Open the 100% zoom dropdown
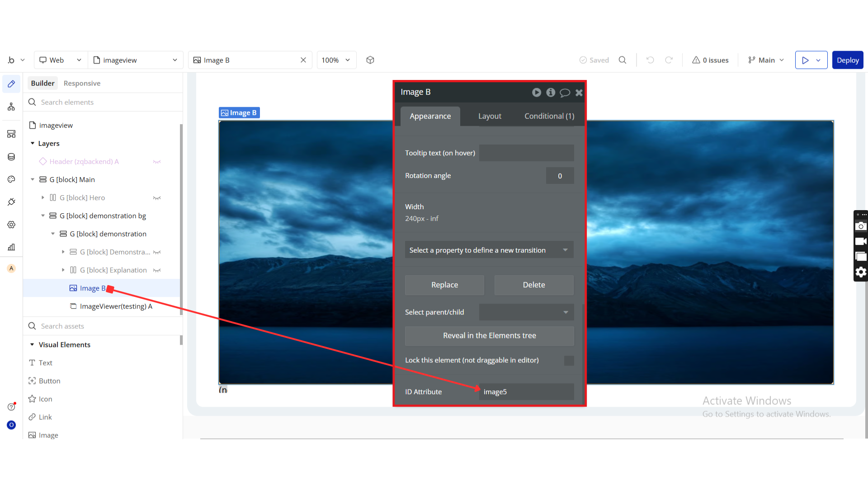This screenshot has height=488, width=868. [x=336, y=60]
